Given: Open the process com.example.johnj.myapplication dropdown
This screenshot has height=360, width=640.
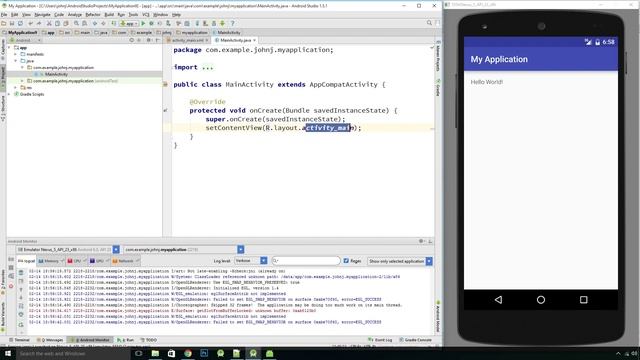Looking at the screenshot, I should (184, 249).
